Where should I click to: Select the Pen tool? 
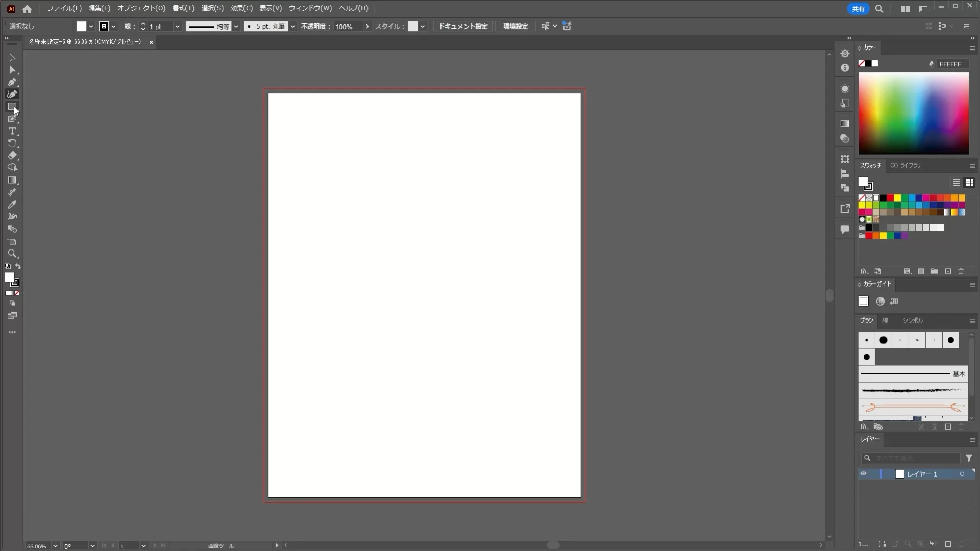point(12,82)
